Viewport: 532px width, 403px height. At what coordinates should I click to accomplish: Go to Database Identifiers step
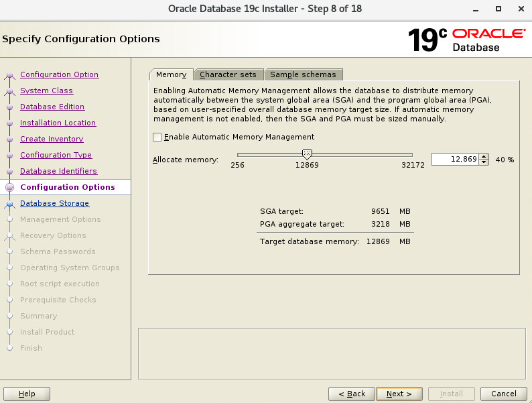click(x=59, y=171)
